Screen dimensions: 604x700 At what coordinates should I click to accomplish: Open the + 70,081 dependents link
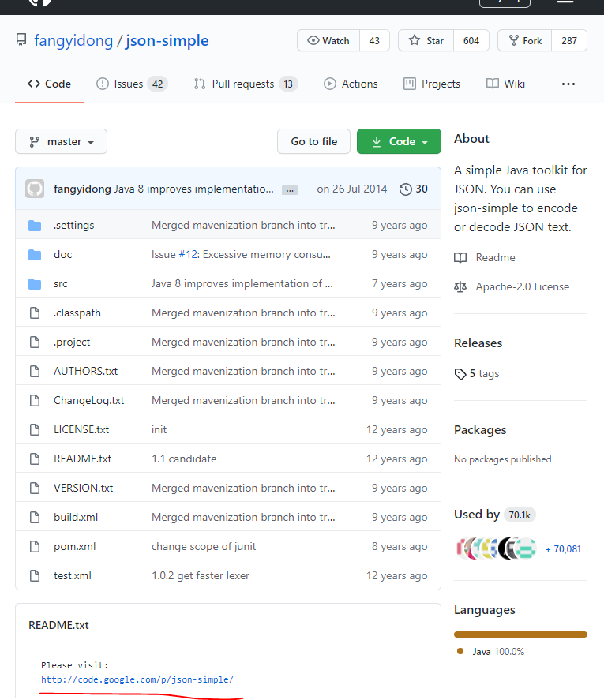[564, 549]
